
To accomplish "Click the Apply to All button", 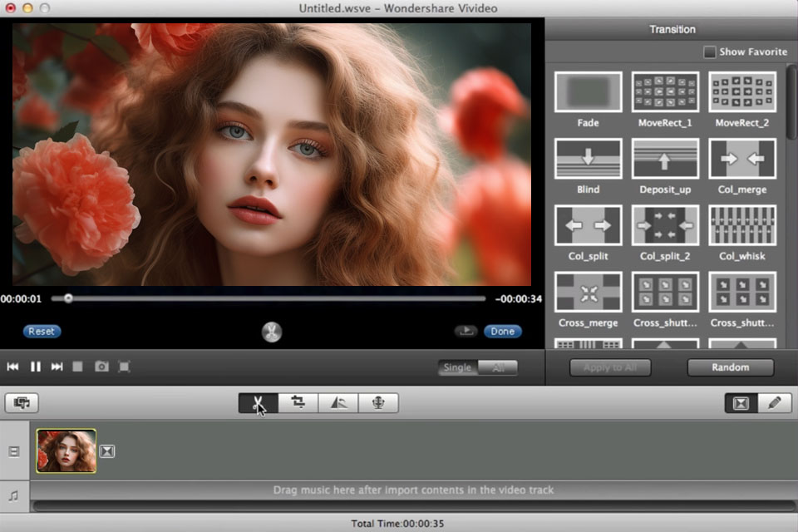I will click(x=610, y=367).
